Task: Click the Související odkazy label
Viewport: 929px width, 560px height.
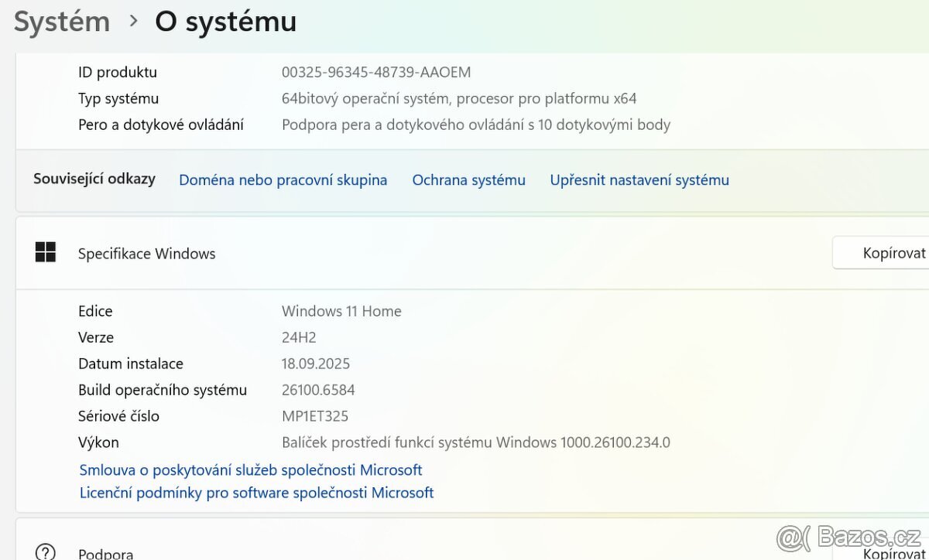Action: coord(94,179)
